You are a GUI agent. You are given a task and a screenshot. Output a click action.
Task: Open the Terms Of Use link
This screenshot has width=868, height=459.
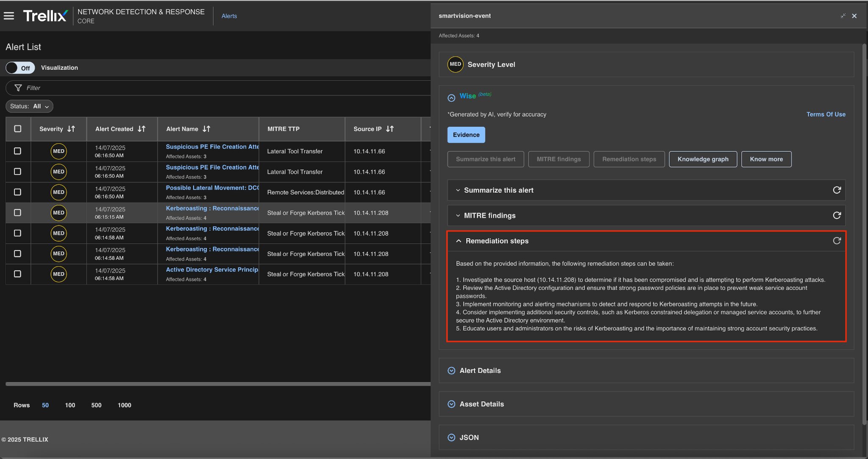point(826,114)
